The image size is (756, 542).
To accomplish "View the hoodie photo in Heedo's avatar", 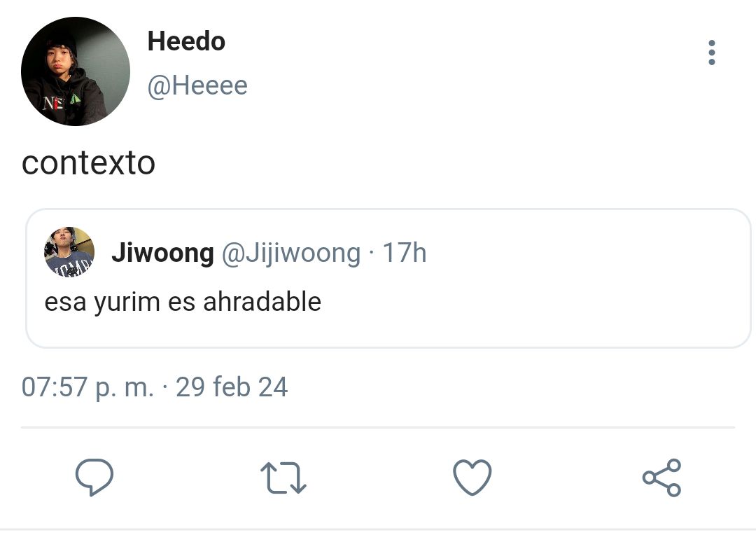I will pos(75,71).
